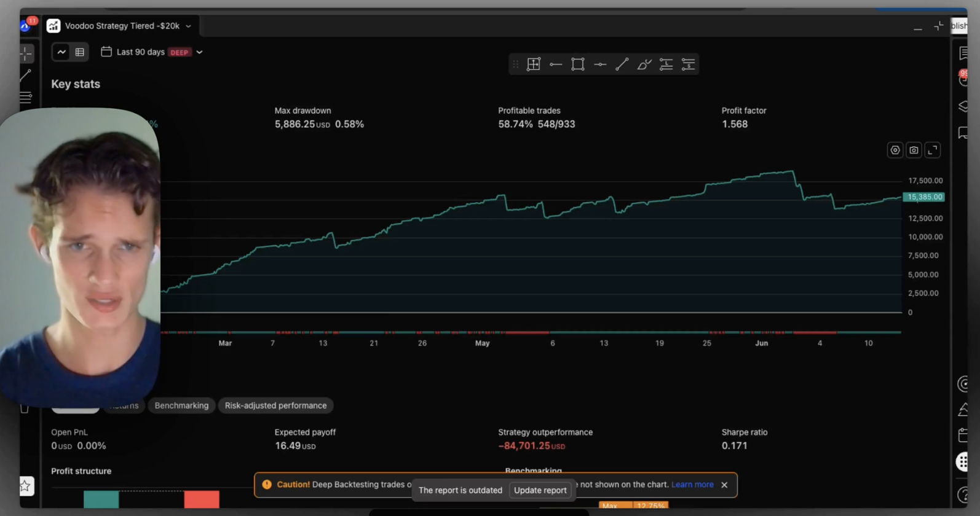Viewport: 980px width, 516px height.
Task: Click the 15,385.00 price label on axis
Action: pos(923,197)
